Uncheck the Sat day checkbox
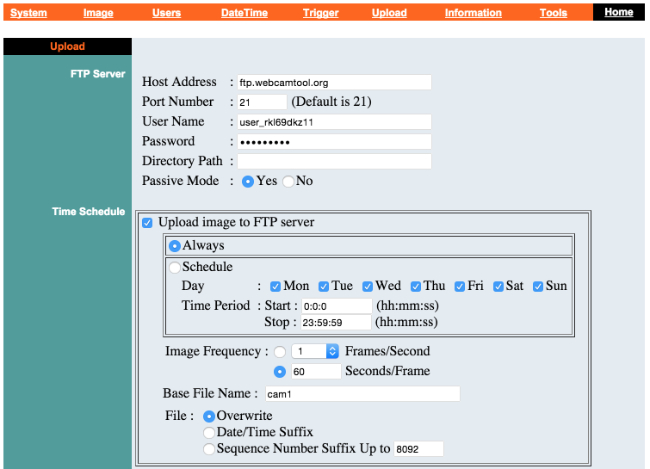Image resolution: width=650 pixels, height=469 pixels. (x=498, y=287)
